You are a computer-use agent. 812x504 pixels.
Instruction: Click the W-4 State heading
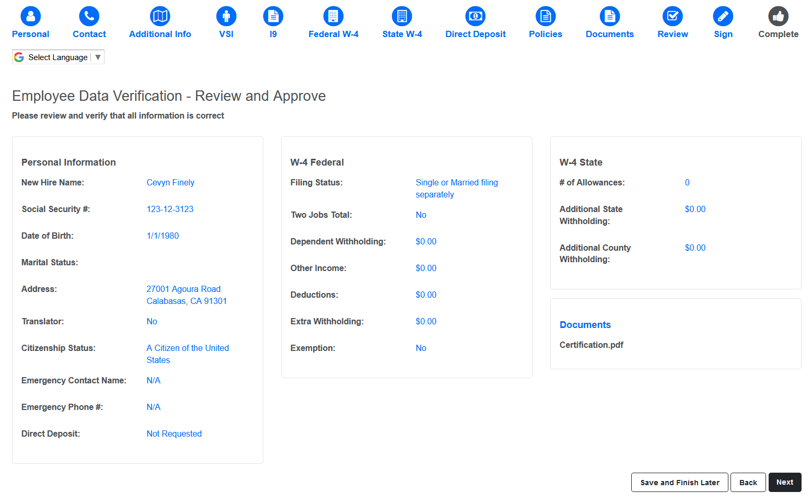coord(581,162)
